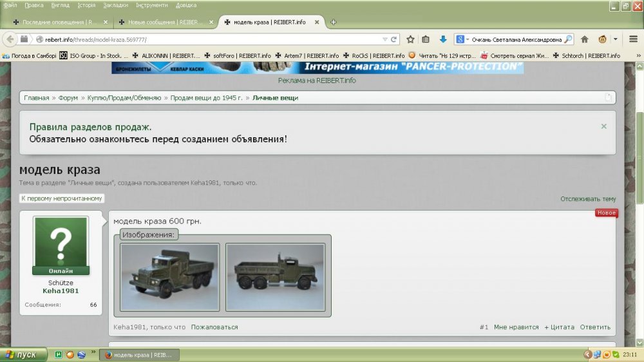Click the blue network tray icon
This screenshot has width=644, height=362.
597,355
